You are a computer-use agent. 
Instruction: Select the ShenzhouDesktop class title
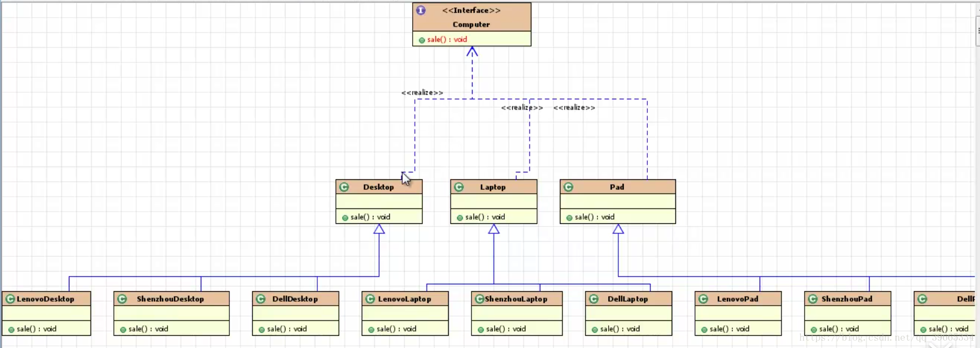pos(170,299)
